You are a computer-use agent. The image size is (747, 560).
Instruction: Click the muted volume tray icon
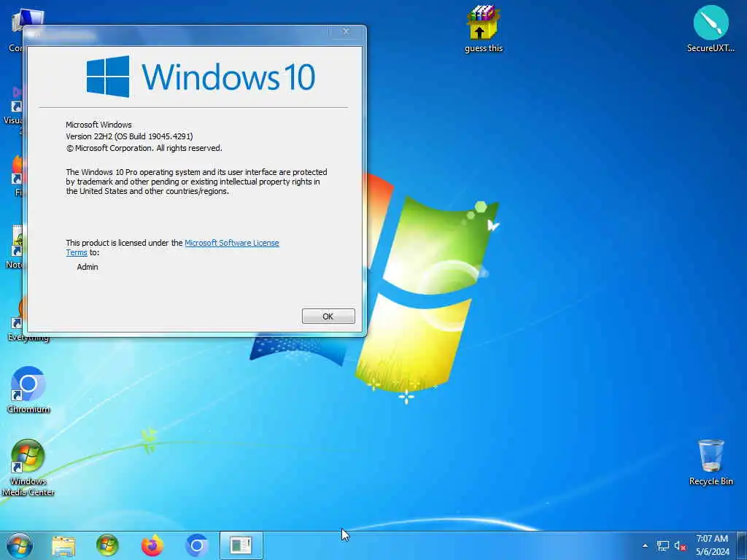pos(680,546)
